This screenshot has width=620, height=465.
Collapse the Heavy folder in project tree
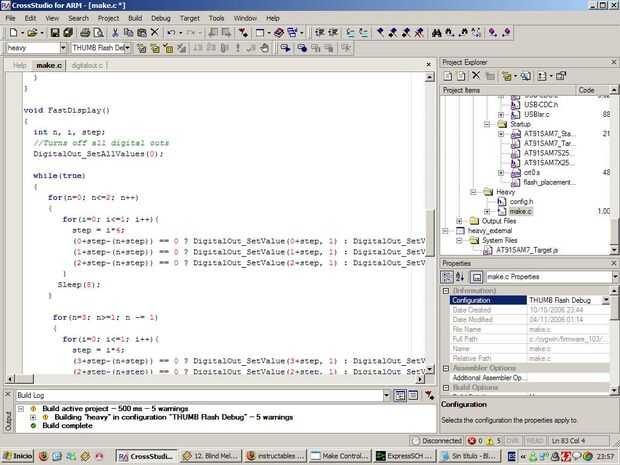tap(473, 191)
